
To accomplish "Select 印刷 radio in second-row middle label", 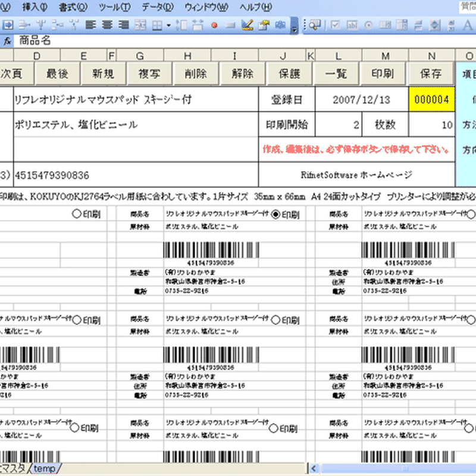I will [275, 320].
